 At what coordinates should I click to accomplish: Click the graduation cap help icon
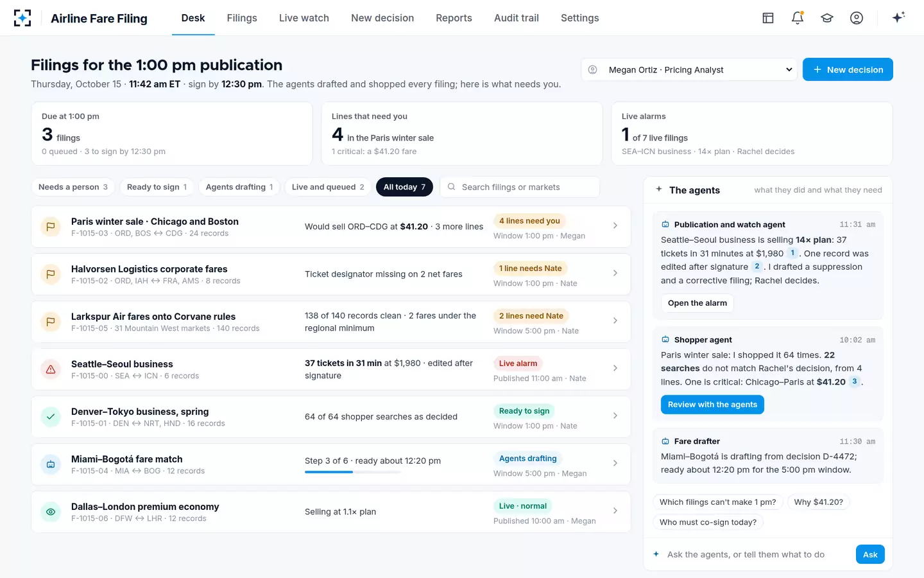pos(827,18)
